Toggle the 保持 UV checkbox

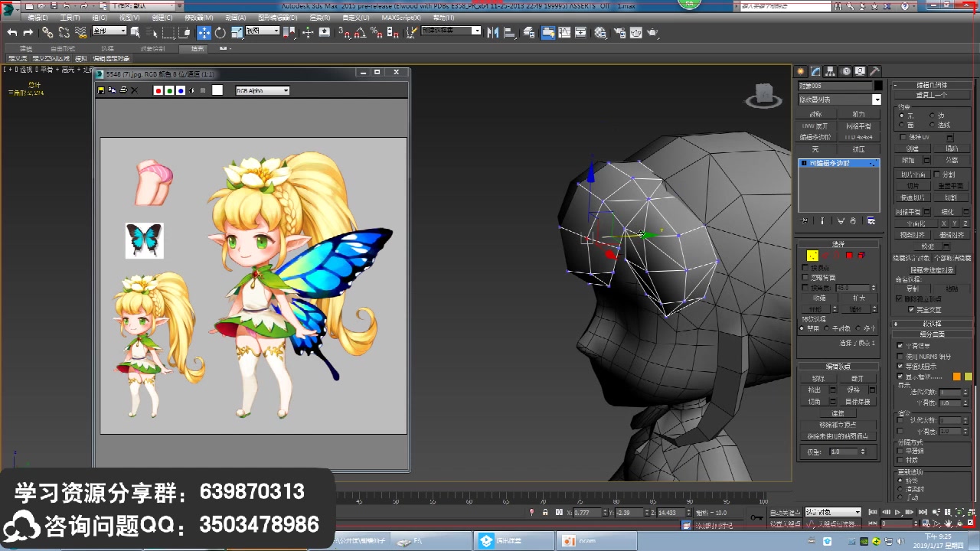(x=903, y=137)
